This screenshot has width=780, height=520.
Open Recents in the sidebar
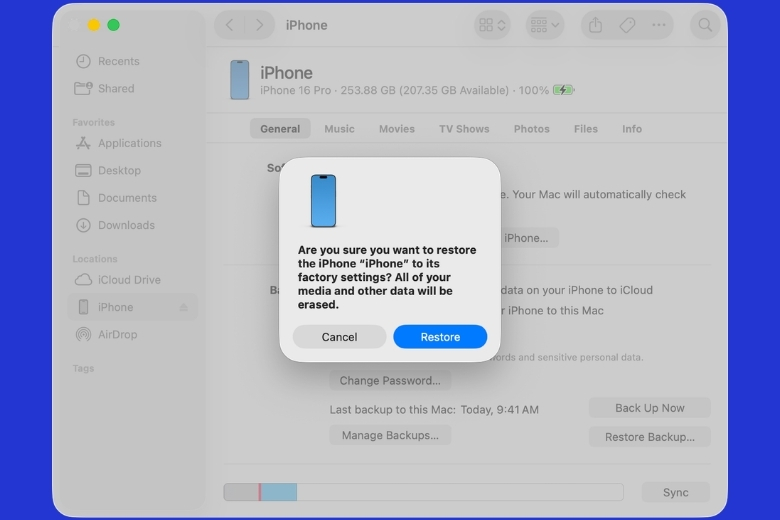click(x=132, y=61)
